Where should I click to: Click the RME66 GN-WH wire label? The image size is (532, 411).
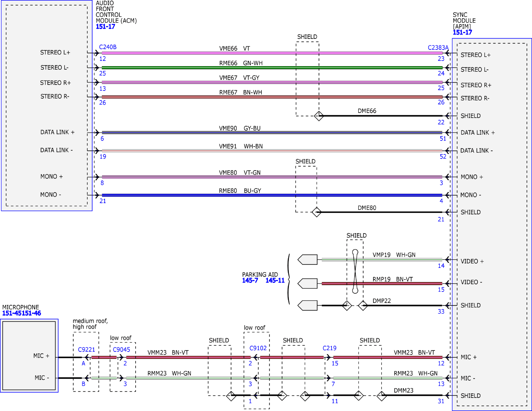tap(241, 63)
